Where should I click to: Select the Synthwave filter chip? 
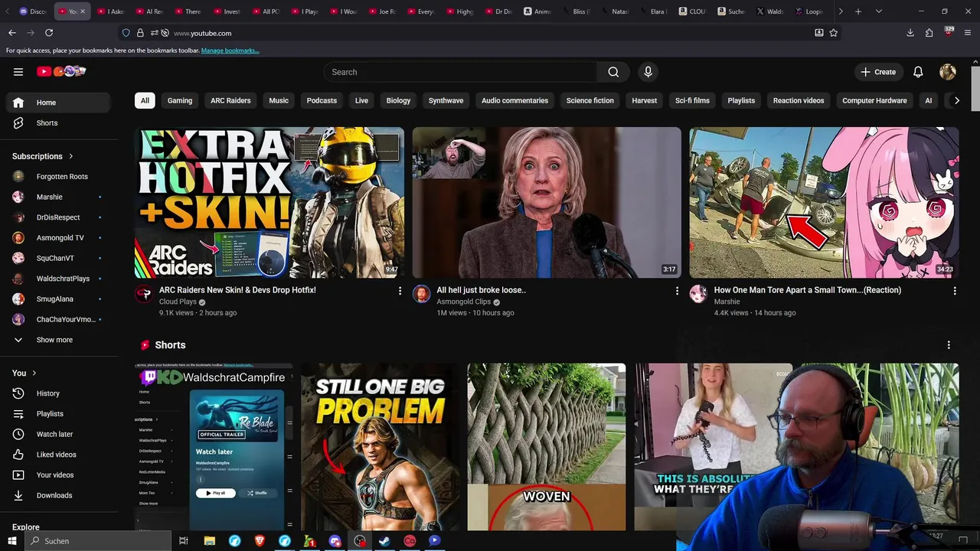[446, 100]
